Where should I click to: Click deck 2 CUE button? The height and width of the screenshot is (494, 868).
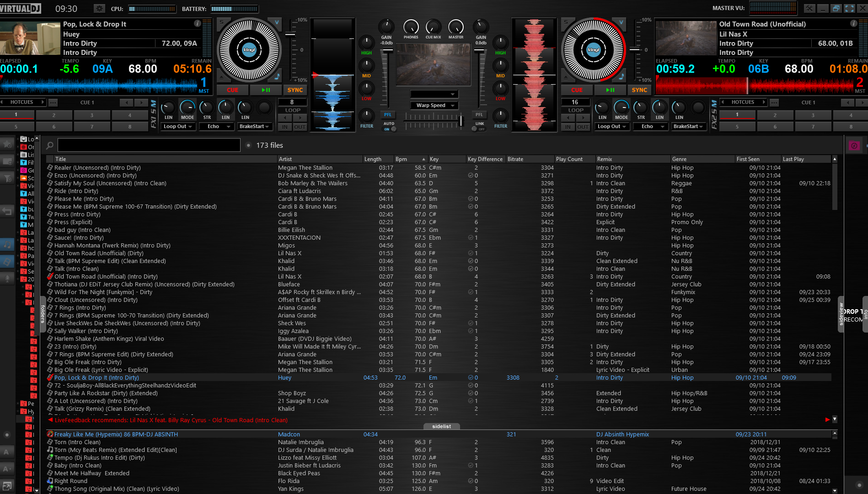577,90
